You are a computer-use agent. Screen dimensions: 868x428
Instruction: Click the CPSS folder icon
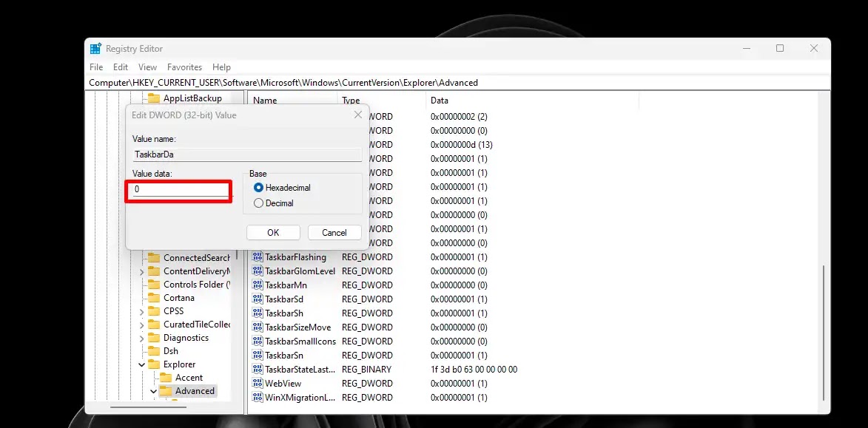click(x=153, y=310)
